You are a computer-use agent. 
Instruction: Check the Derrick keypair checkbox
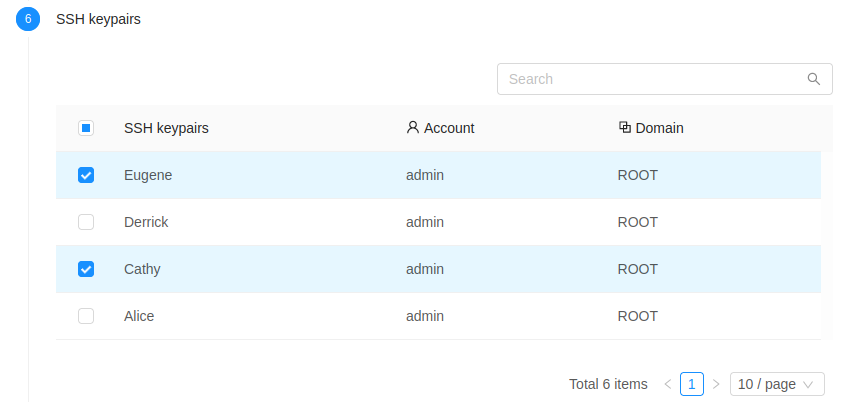coord(86,222)
